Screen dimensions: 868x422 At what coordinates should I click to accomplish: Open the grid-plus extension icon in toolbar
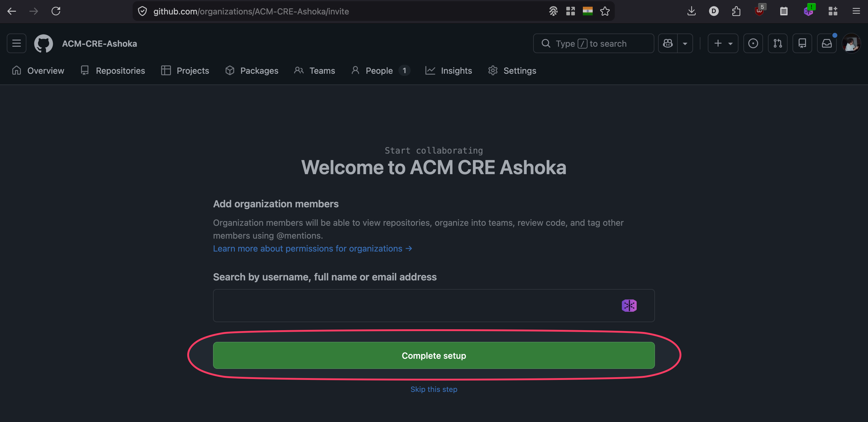point(833,11)
